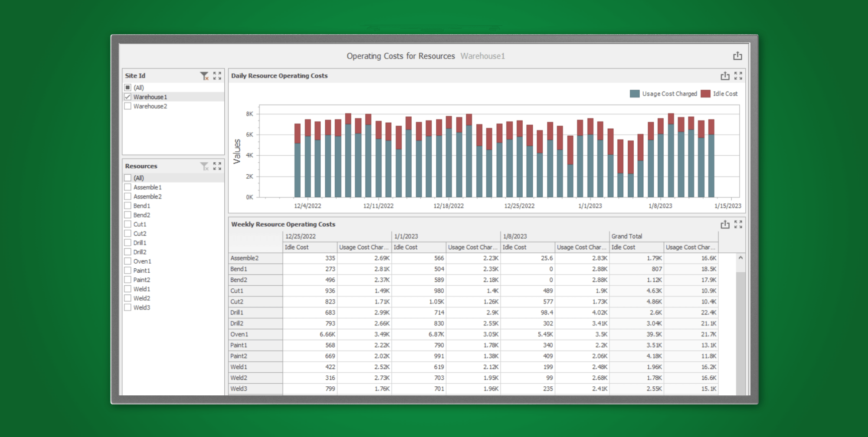The height and width of the screenshot is (437, 868).
Task: Export the Daily Resource Operating Costs chart
Action: point(725,76)
